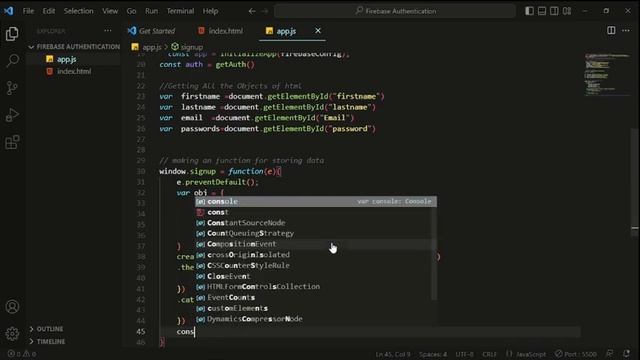This screenshot has height=360, width=640.
Task: Choose the const keyword suggestion
Action: pos(316,212)
